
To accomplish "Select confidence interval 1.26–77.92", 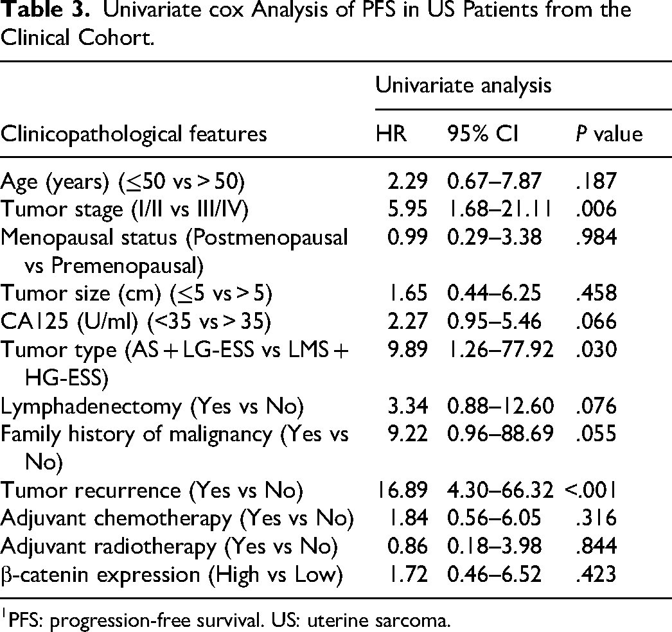I will (500, 349).
